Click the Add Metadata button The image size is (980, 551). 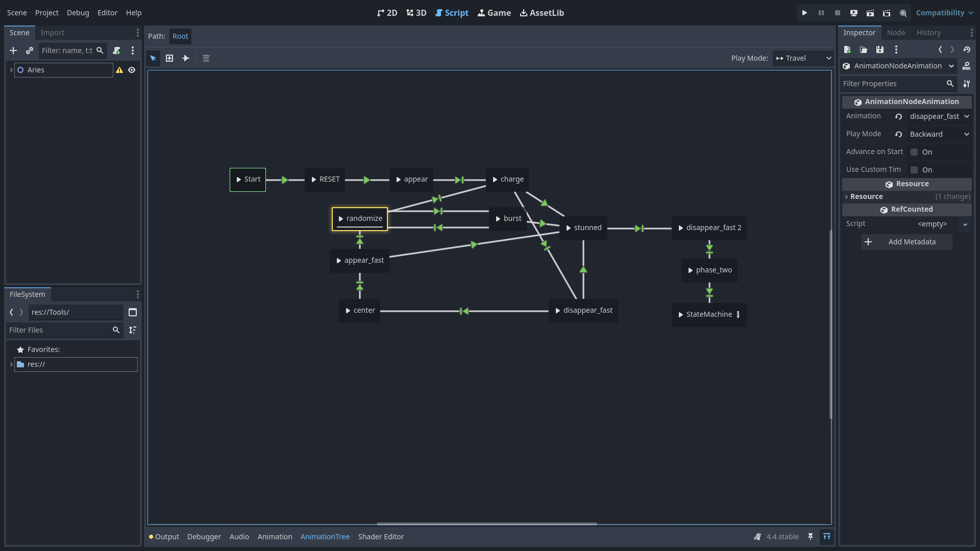906,242
